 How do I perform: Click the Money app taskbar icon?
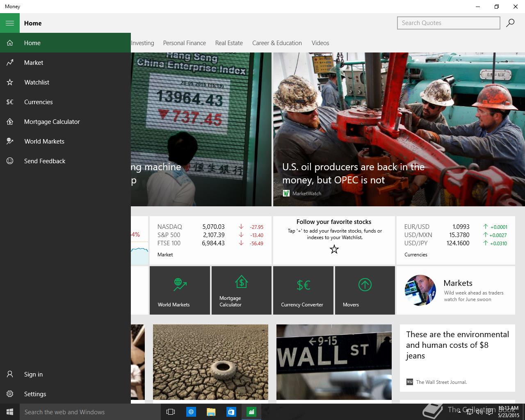pyautogui.click(x=251, y=412)
